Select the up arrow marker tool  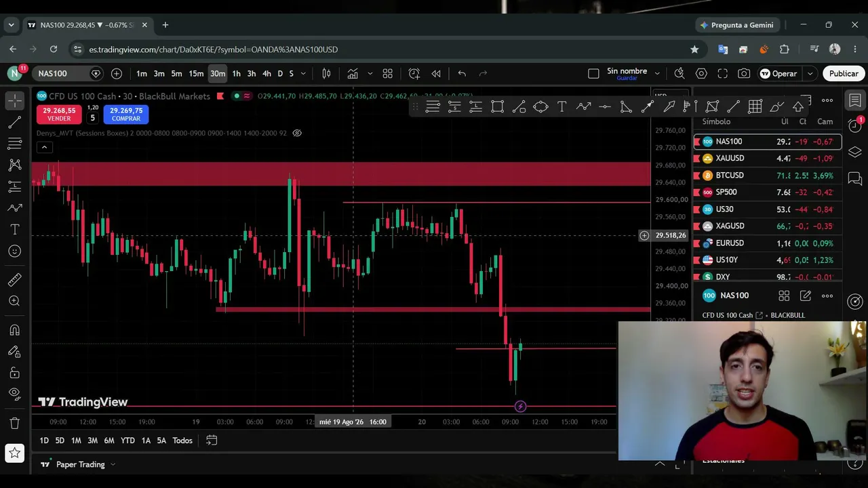(x=798, y=106)
